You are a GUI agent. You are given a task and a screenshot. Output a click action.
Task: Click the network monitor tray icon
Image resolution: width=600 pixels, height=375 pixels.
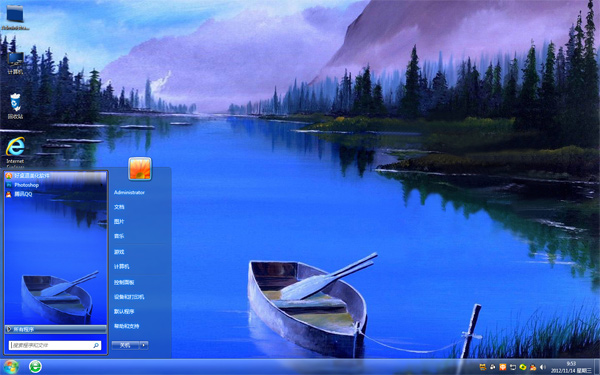(x=513, y=367)
